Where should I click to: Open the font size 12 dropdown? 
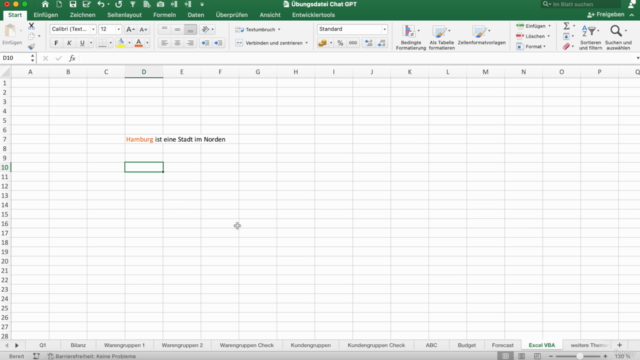tap(118, 29)
